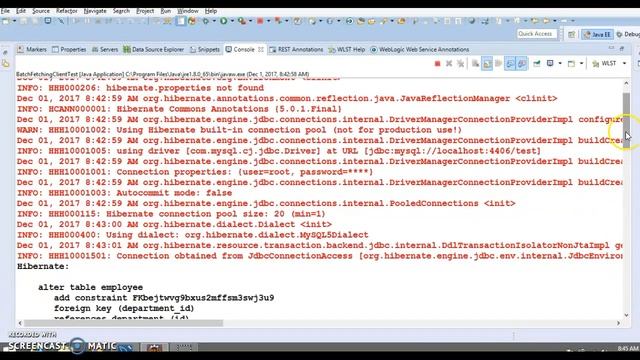Viewport: 640px width, 360px height.
Task: Click the monitor icon in main toolbar
Action: tap(48, 20)
